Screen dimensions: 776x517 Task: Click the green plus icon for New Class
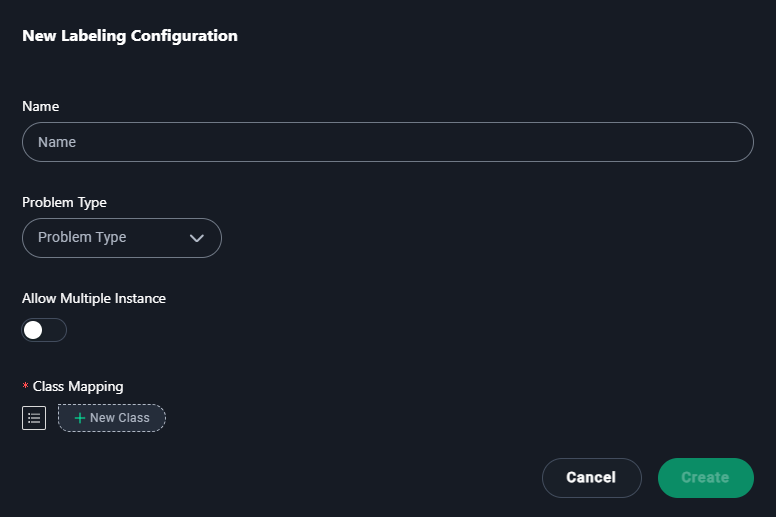click(80, 418)
